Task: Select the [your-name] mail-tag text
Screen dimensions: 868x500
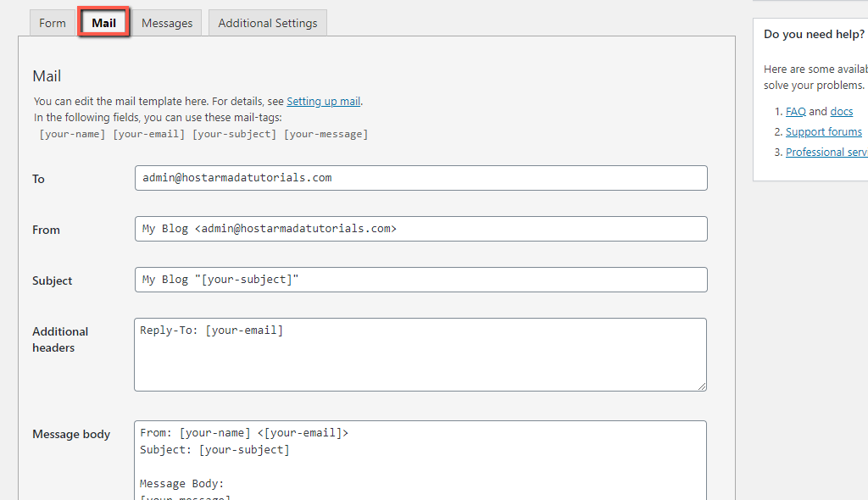Action: (72, 134)
